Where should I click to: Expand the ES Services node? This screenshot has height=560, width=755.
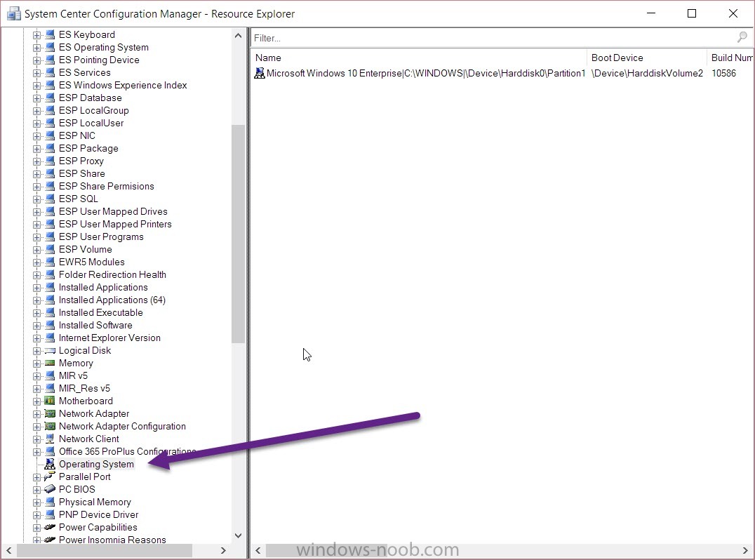[x=36, y=73]
